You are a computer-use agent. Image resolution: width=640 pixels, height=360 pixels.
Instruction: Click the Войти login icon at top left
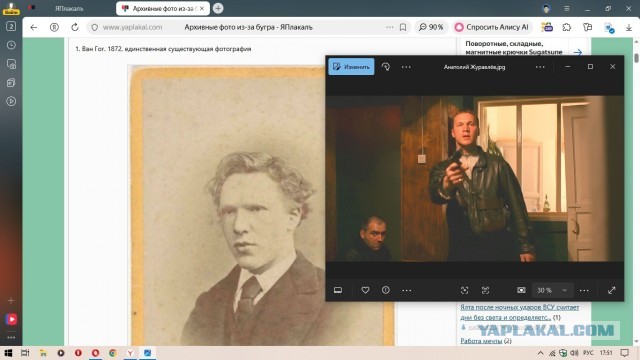point(11,8)
